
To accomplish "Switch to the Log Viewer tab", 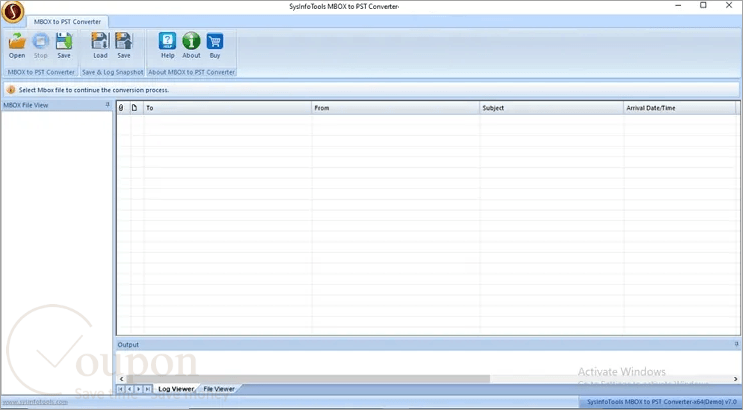I will (176, 389).
